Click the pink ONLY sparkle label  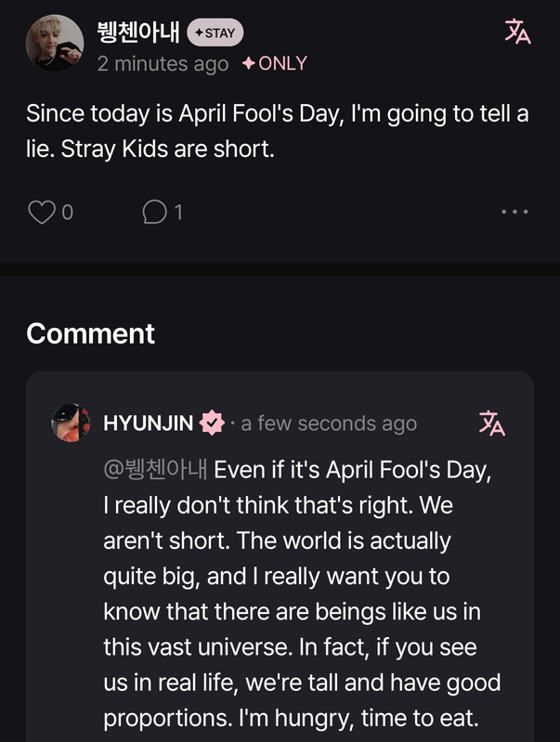tap(274, 64)
